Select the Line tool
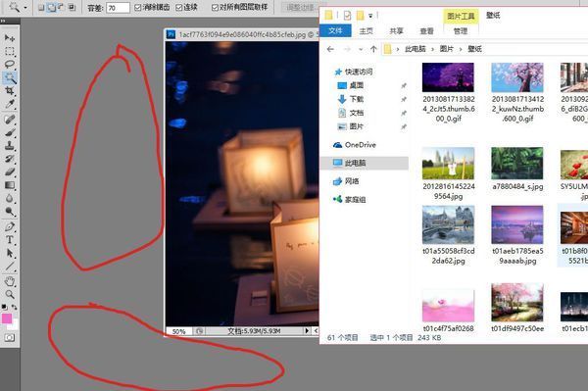This screenshot has height=391, width=588. pyautogui.click(x=10, y=267)
